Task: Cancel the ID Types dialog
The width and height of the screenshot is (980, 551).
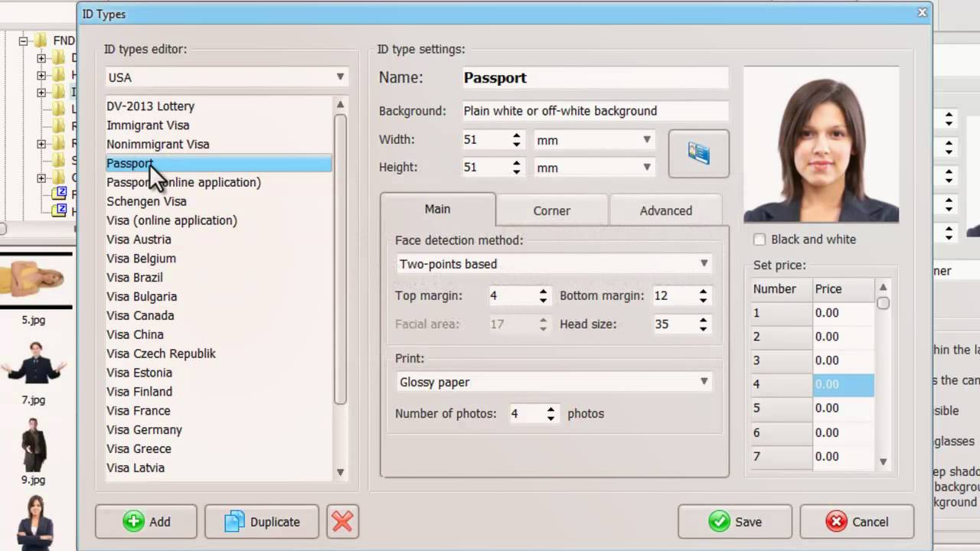Action: point(857,522)
